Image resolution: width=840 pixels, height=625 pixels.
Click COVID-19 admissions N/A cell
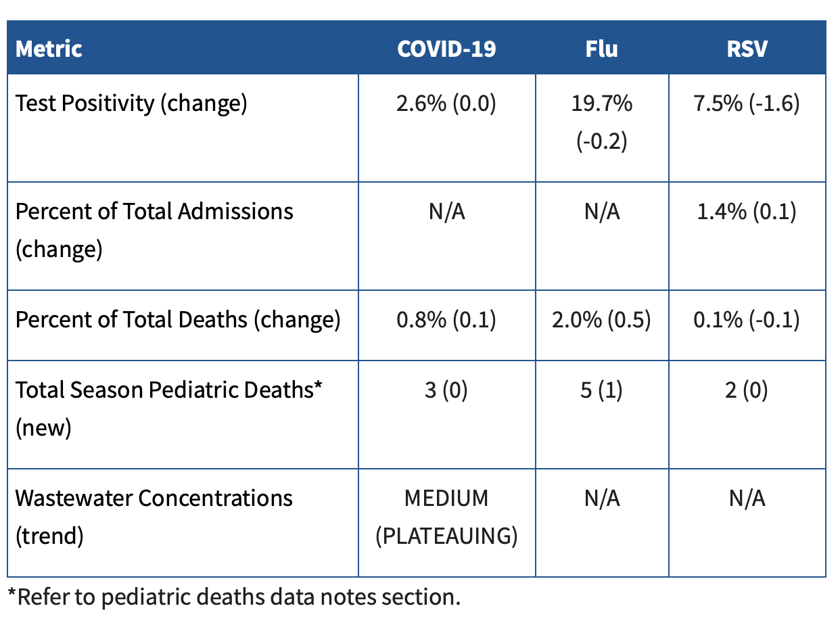tap(446, 212)
